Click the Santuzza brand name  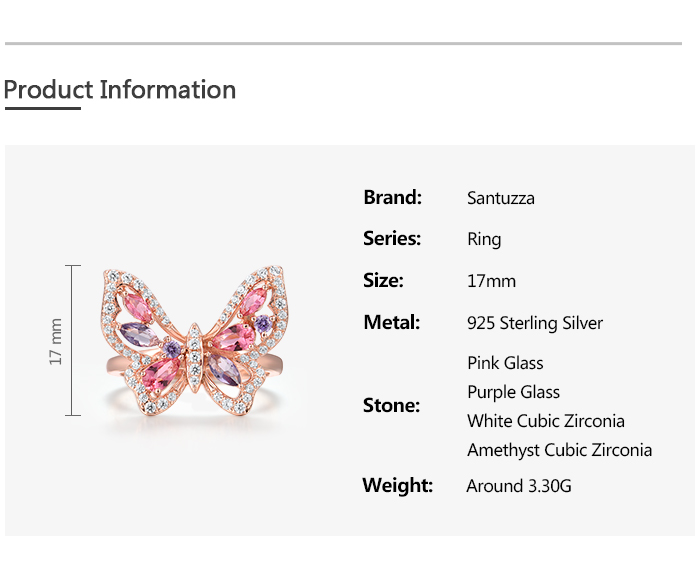[x=500, y=198]
